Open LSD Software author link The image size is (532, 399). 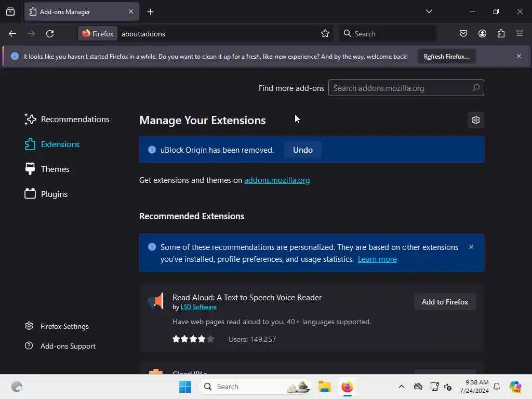[198, 307]
